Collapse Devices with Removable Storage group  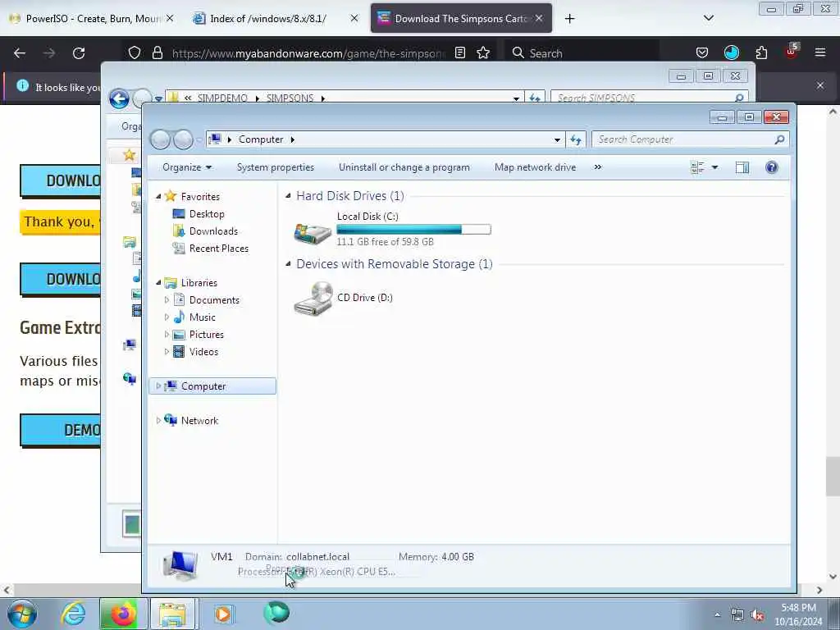(x=288, y=264)
